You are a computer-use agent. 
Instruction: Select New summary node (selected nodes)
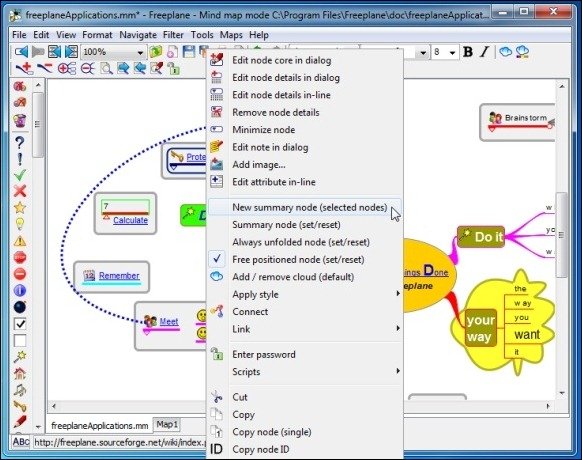point(304,207)
